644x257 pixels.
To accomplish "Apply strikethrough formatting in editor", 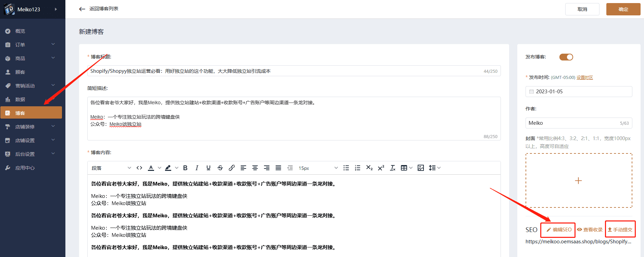I will 220,168.
